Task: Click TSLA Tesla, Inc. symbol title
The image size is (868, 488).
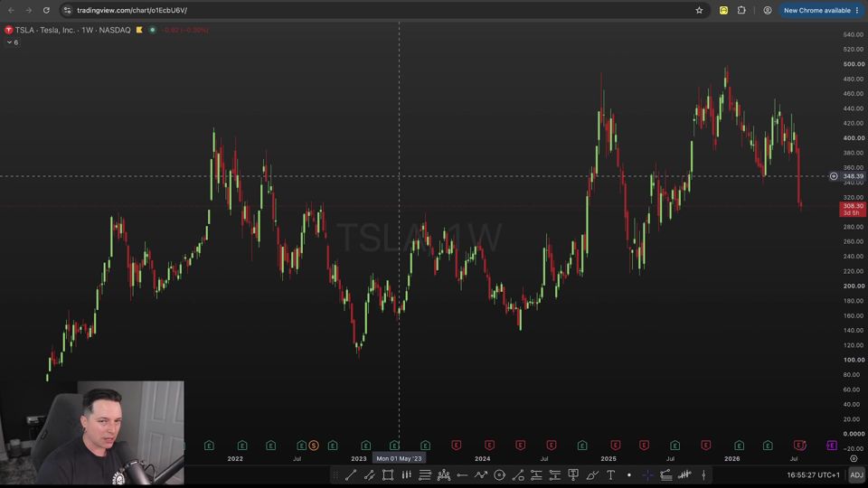Action: [72, 30]
